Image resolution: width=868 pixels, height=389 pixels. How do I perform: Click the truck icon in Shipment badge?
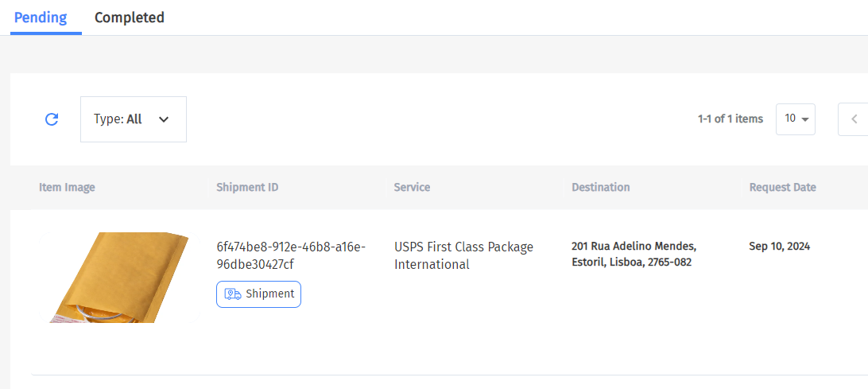(x=233, y=294)
